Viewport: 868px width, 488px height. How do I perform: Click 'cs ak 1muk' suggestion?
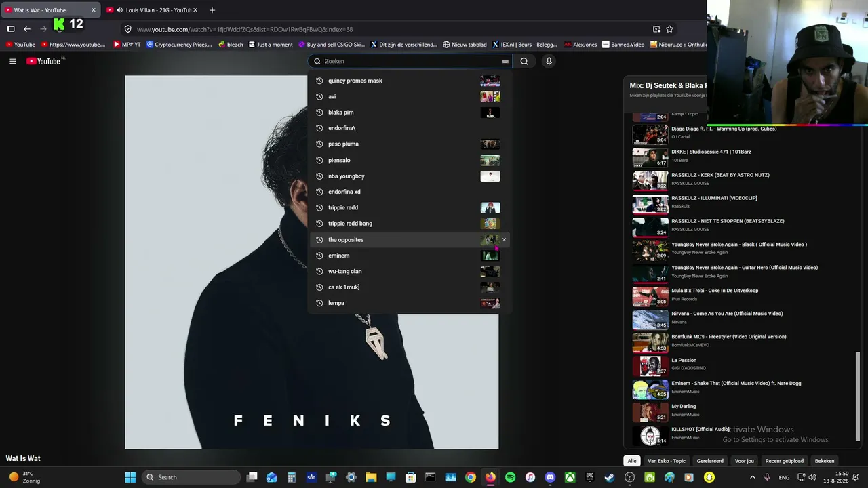click(409, 287)
